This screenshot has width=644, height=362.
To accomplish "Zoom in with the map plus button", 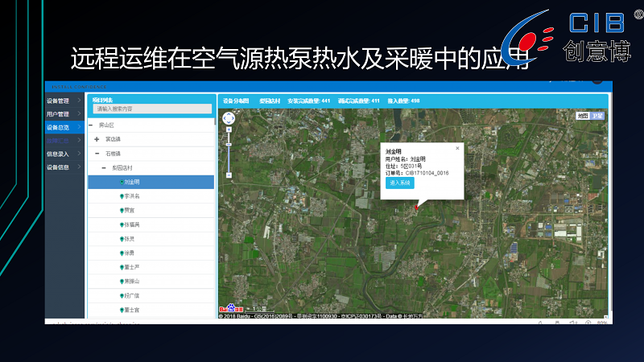I will [229, 130].
